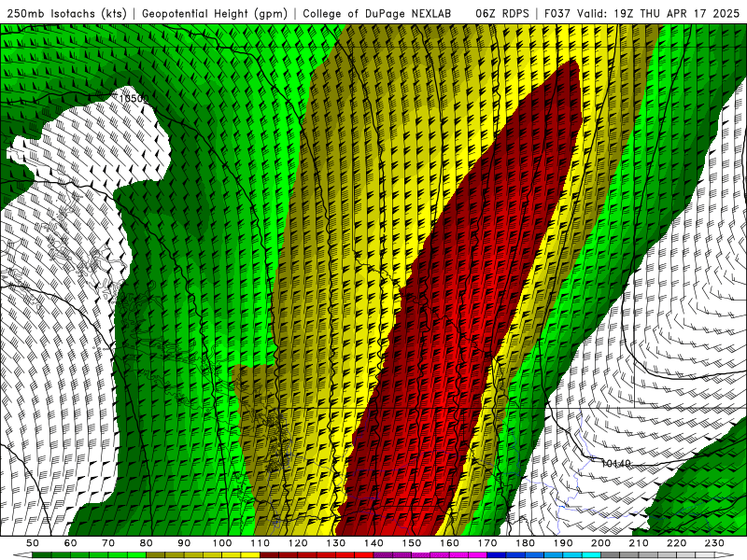This screenshot has height=560, width=747.
Task: Select the '210' legend value
Action: click(639, 543)
